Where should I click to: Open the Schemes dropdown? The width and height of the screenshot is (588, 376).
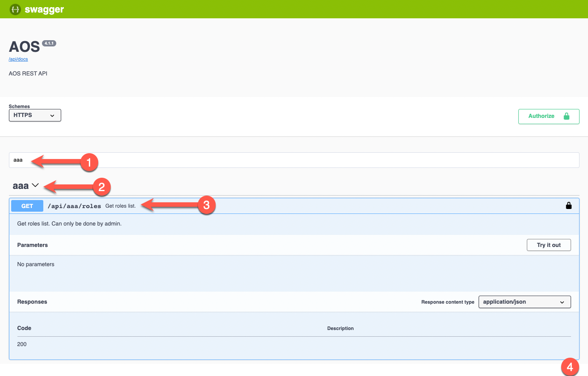coord(35,115)
